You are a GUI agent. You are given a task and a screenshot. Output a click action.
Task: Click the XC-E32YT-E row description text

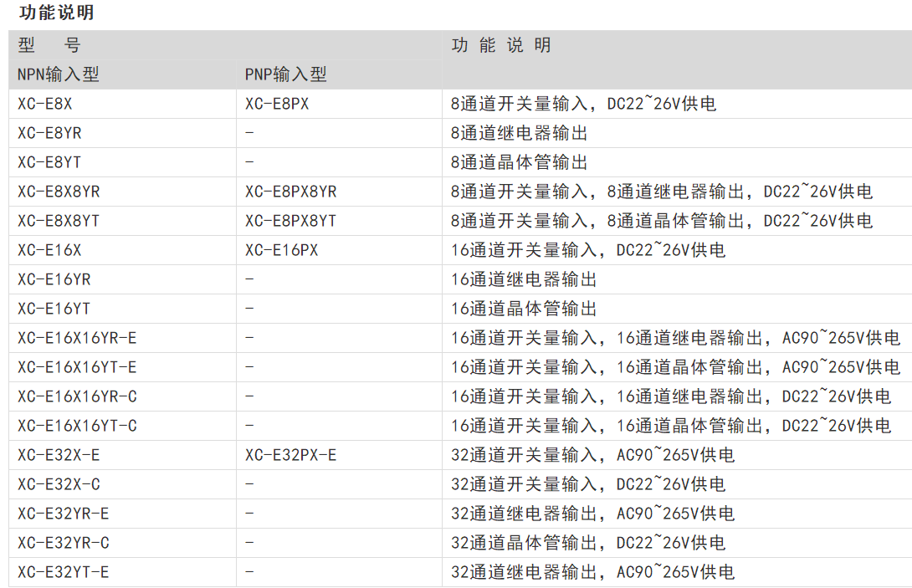[x=592, y=572]
